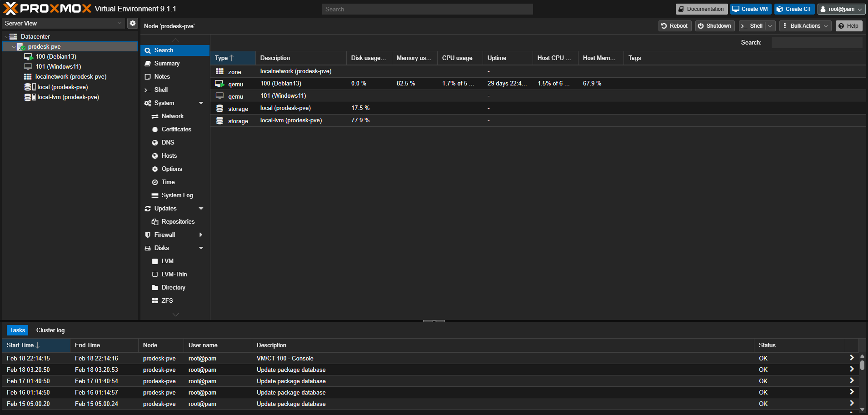Open the Server View dropdown

[x=120, y=23]
